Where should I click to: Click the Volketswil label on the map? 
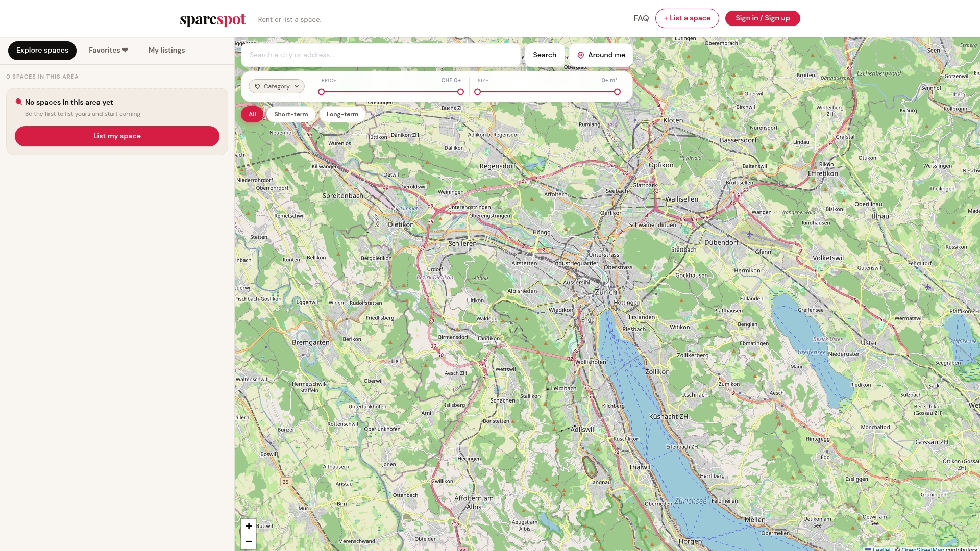click(828, 258)
